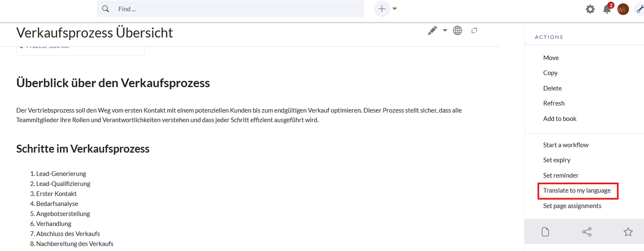Click the pencil edit page icon
This screenshot has width=644, height=251.
coord(433,30)
